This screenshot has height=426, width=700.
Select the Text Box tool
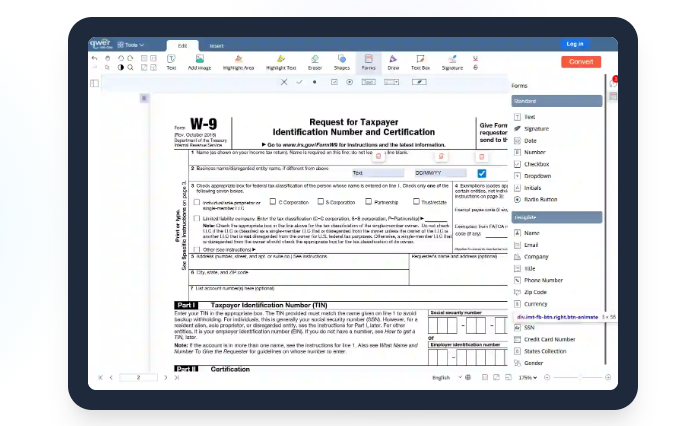pyautogui.click(x=420, y=62)
